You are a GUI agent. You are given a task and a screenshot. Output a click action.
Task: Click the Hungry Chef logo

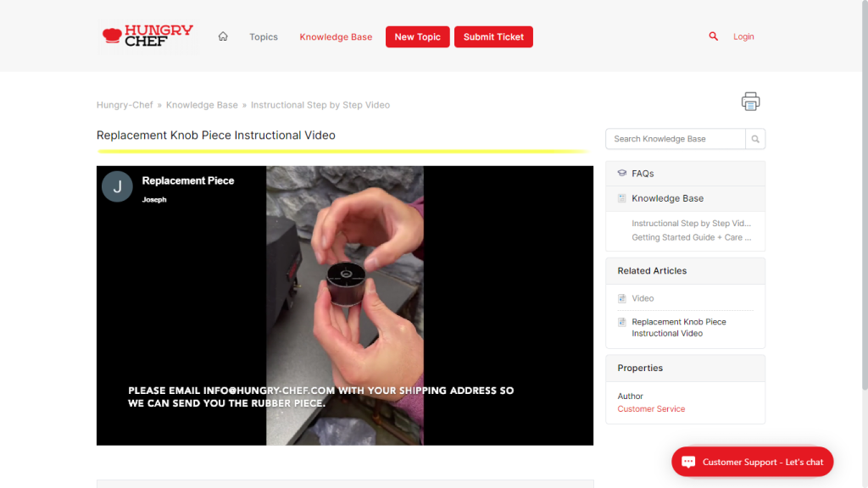(147, 36)
